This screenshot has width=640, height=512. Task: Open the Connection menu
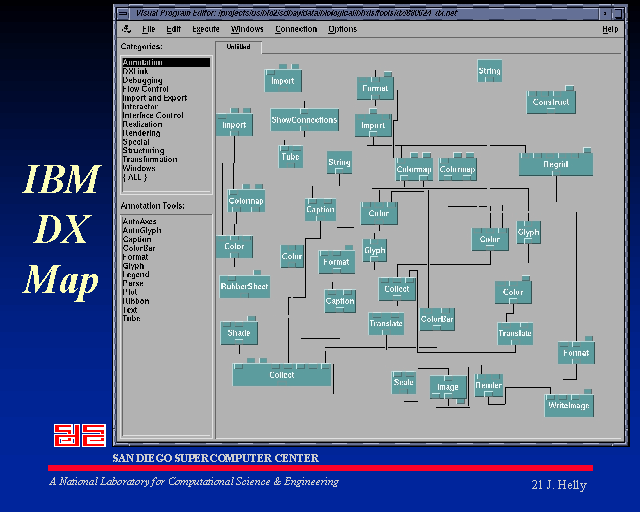coord(296,29)
